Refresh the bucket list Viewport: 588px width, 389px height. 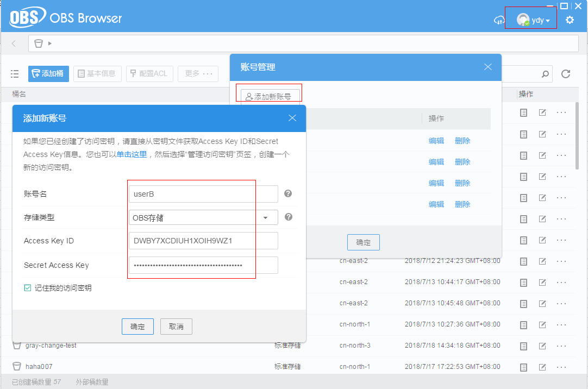[566, 74]
